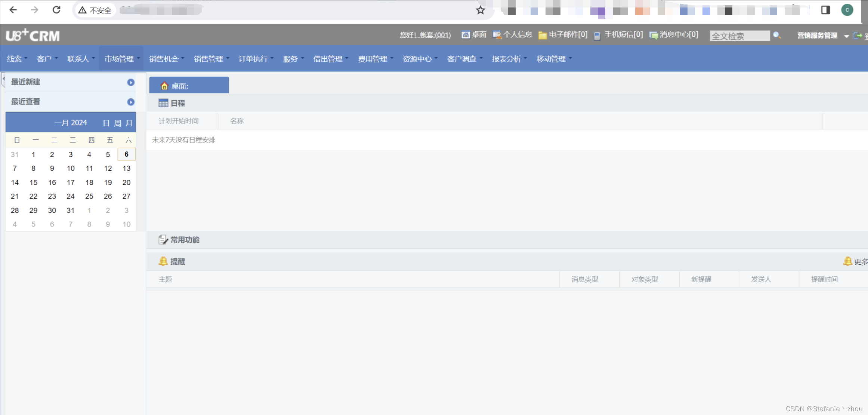Image resolution: width=868 pixels, height=415 pixels.
Task: Open the browser side panel icon
Action: (825, 10)
